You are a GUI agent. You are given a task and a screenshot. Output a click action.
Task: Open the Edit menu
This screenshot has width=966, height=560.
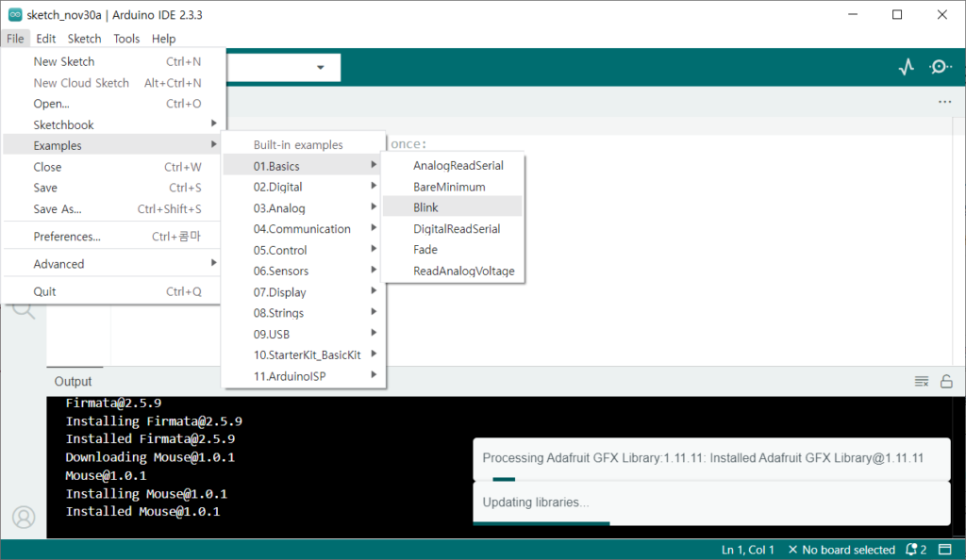click(x=45, y=38)
